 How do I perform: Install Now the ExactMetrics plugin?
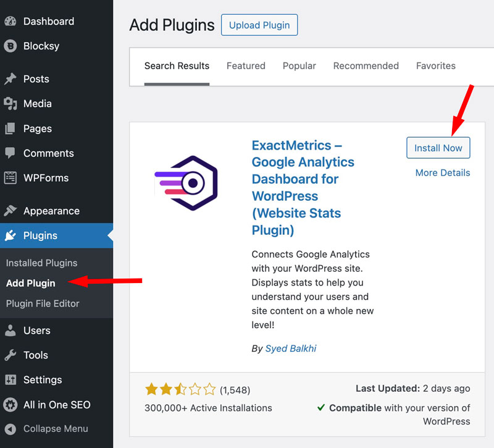click(438, 148)
